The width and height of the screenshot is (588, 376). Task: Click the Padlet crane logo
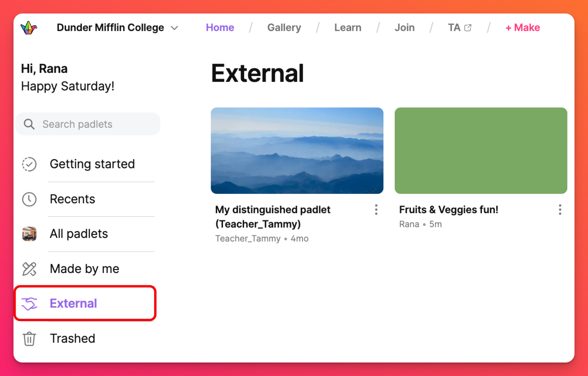[29, 28]
